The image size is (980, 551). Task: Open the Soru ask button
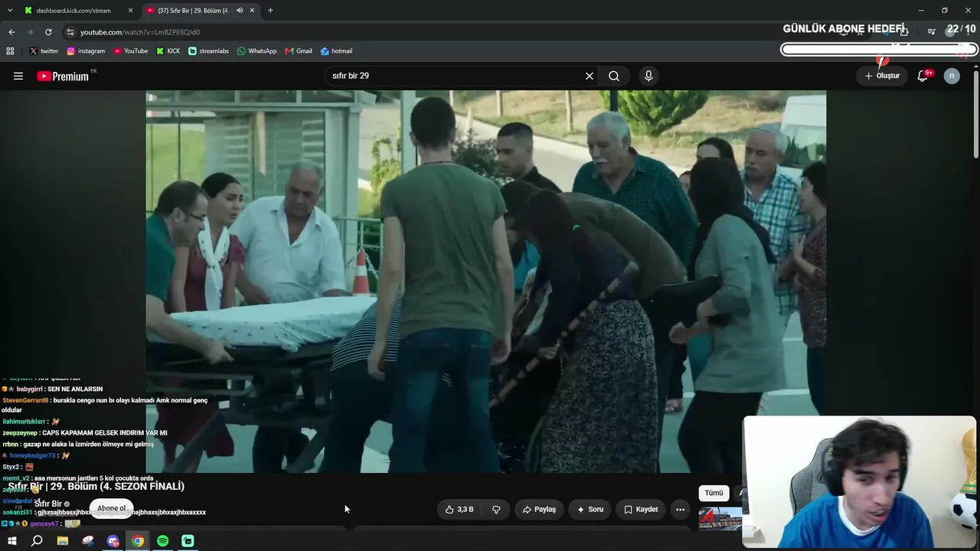pyautogui.click(x=590, y=509)
